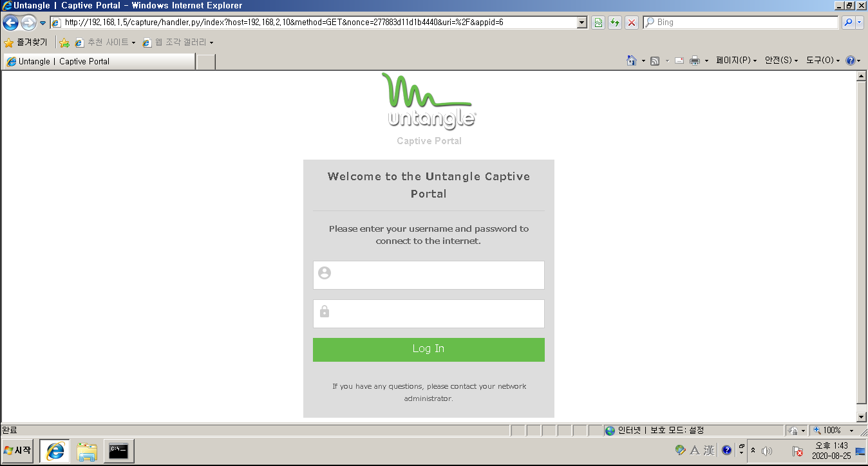
Task: Toggle Compatibility View page icon
Action: pyautogui.click(x=598, y=23)
